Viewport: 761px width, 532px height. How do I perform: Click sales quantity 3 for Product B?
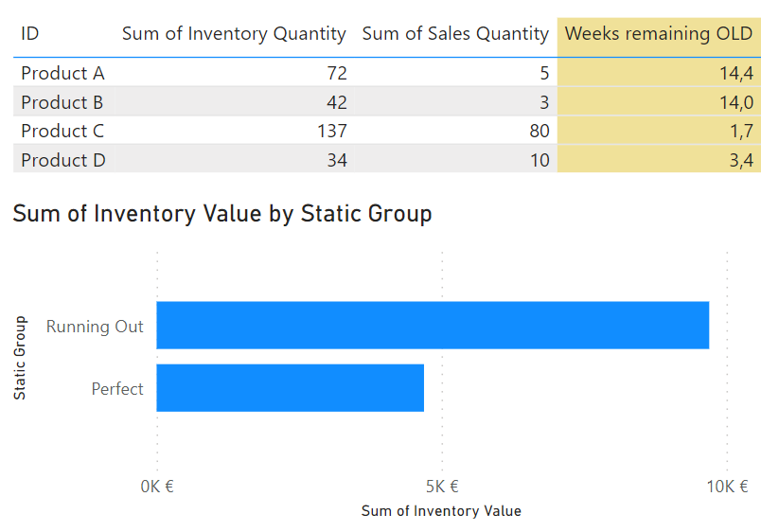tap(544, 102)
